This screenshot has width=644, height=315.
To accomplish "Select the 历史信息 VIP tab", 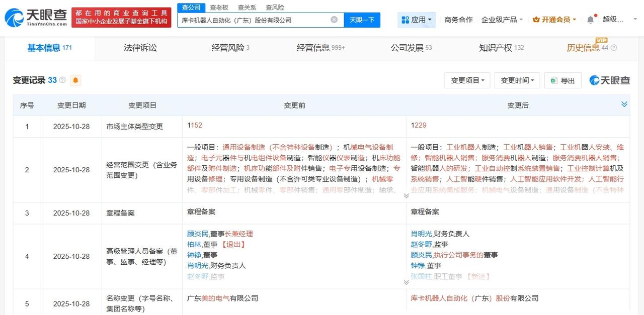I will 588,48.
